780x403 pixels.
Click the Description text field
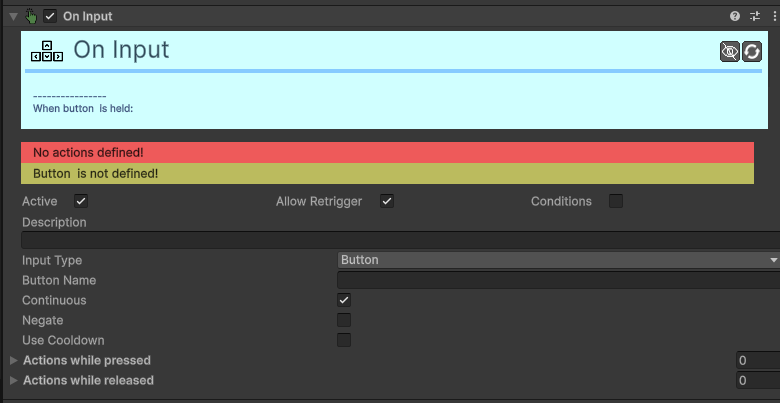click(400, 240)
